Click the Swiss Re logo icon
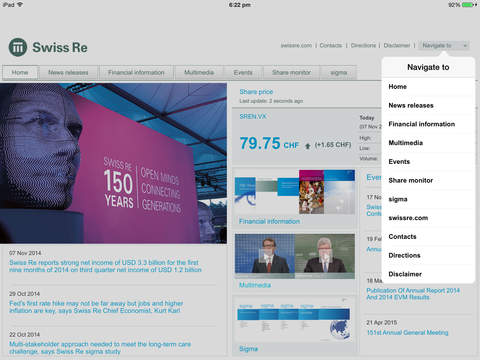Viewport: 480px width, 360px height. tap(18, 47)
